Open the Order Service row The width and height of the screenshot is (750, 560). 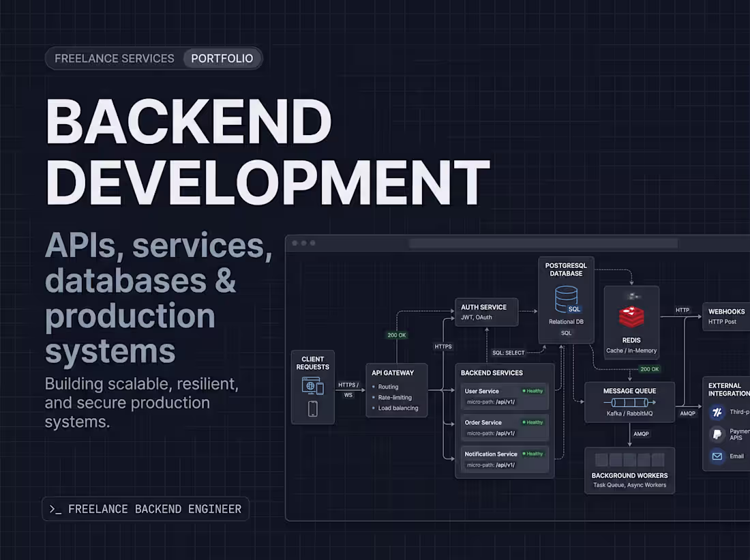point(504,428)
